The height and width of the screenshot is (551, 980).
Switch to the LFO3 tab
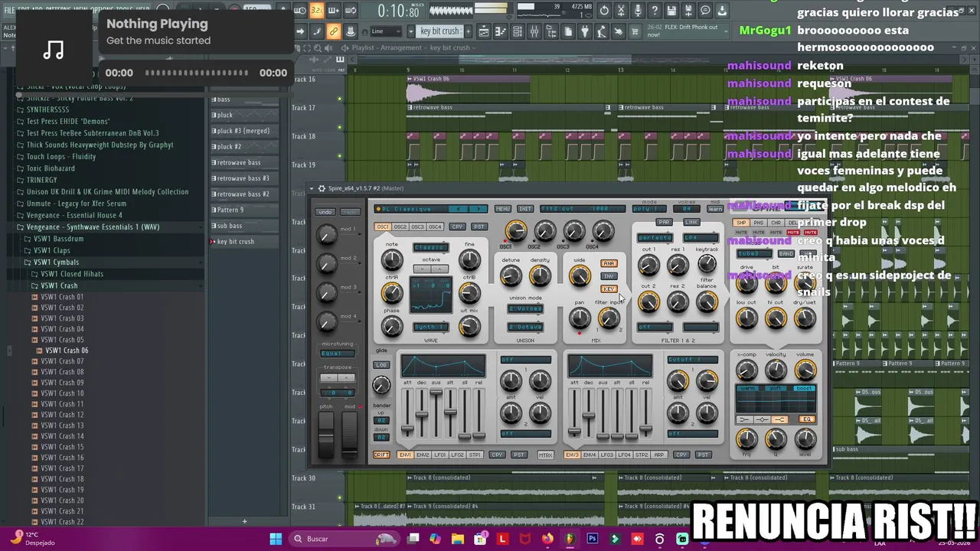click(607, 455)
